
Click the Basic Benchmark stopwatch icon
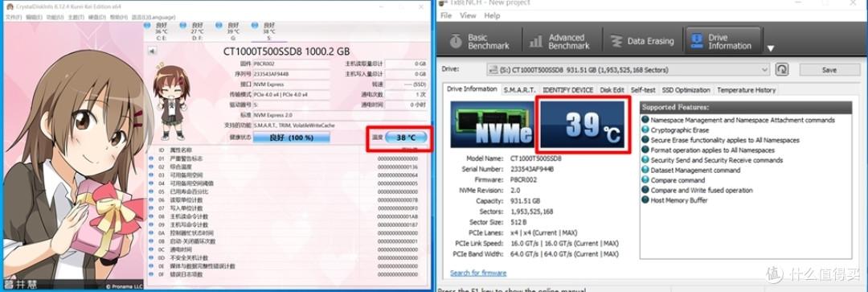[x=456, y=41]
